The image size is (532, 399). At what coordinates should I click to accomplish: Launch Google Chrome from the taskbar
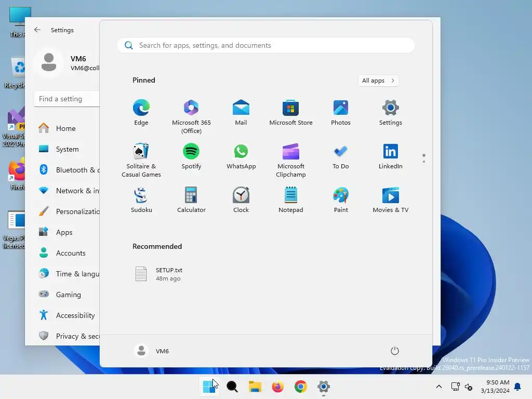click(x=301, y=387)
